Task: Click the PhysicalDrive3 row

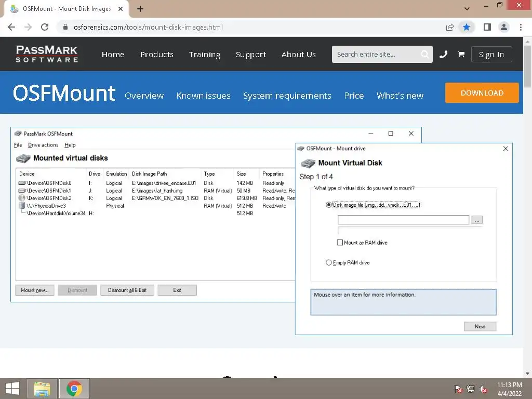Action: (156, 206)
